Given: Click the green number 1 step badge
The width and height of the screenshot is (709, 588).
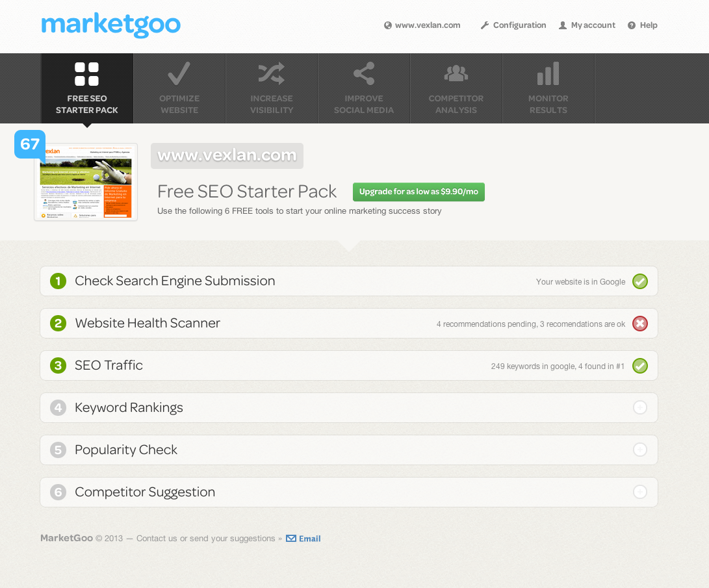Looking at the screenshot, I should (x=58, y=281).
